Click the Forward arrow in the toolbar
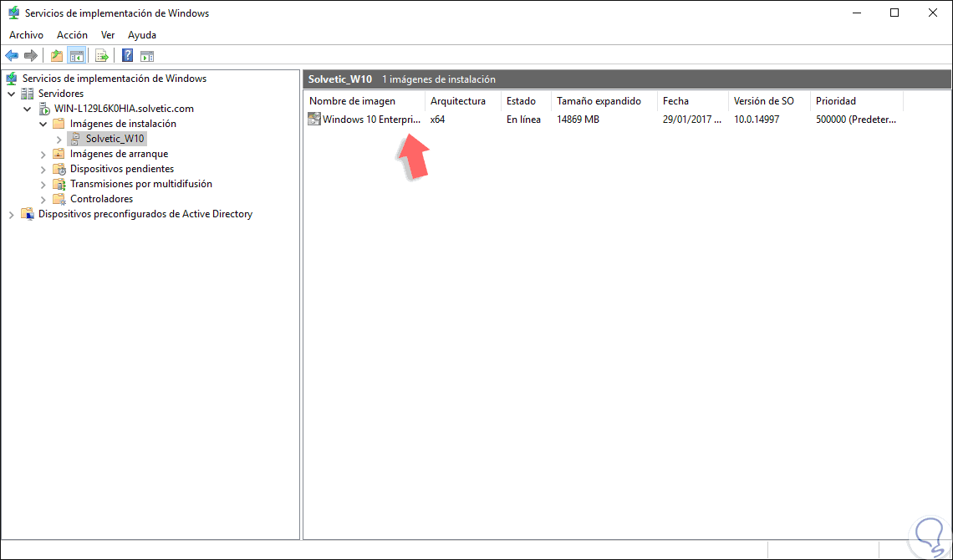953x560 pixels. click(30, 56)
